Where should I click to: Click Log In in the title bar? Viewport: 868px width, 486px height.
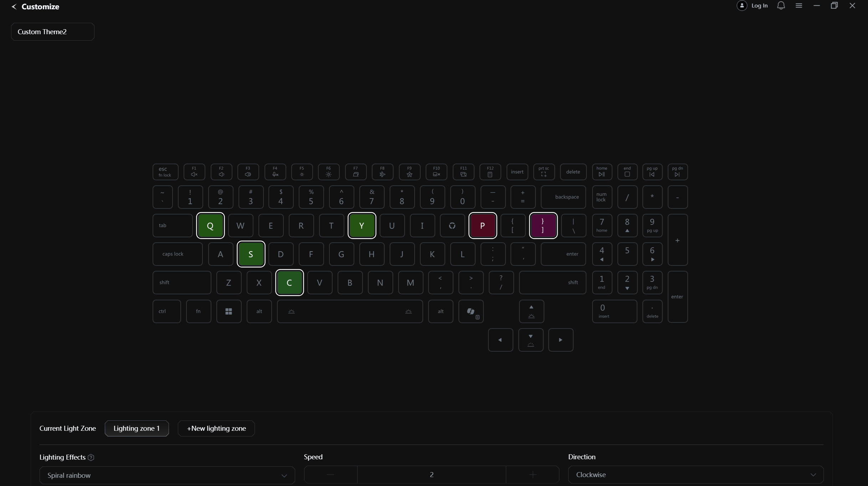(759, 6)
